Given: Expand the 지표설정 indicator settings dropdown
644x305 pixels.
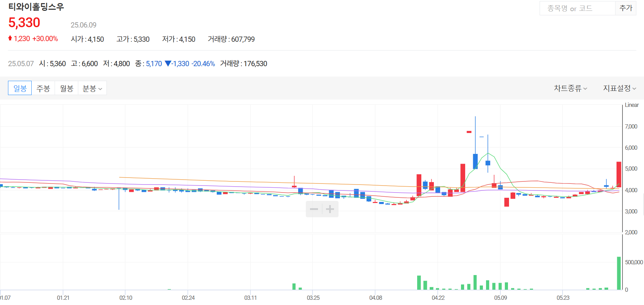Looking at the screenshot, I should click(x=620, y=88).
